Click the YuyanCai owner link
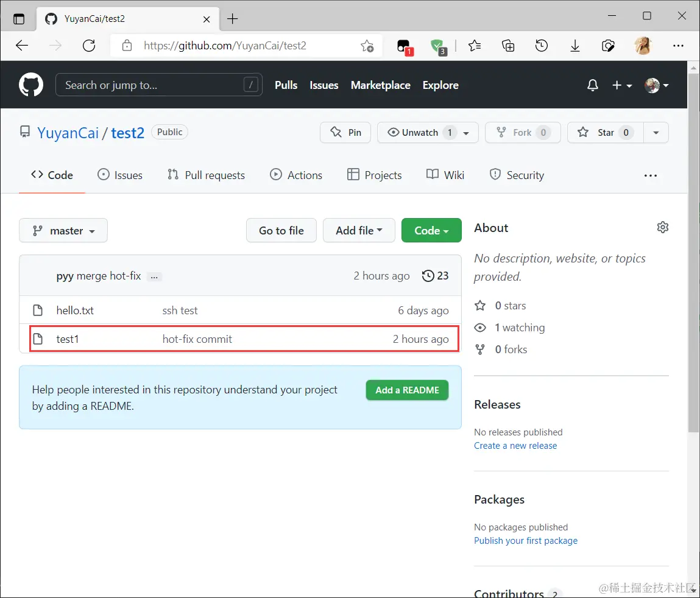This screenshot has width=700, height=598. coord(68,133)
